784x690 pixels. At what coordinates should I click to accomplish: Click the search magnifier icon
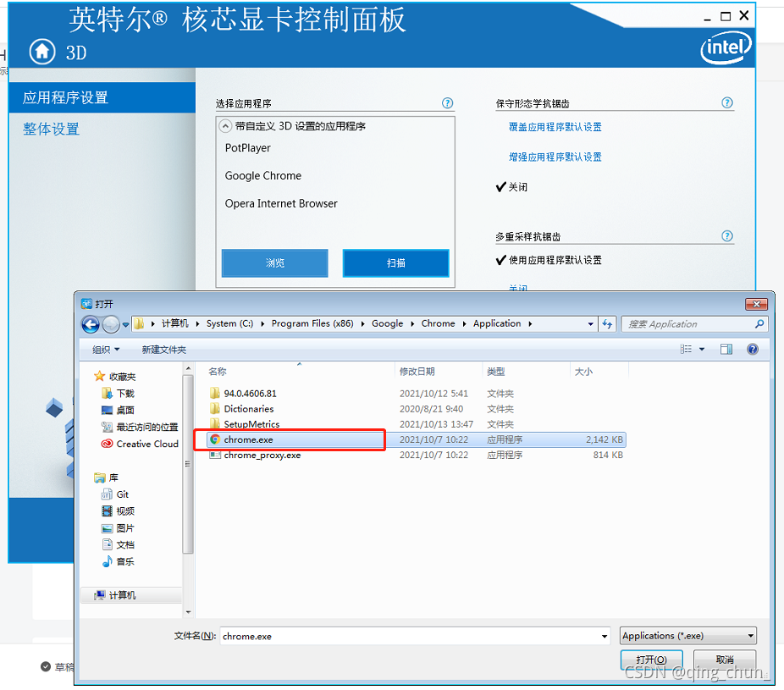pos(759,324)
